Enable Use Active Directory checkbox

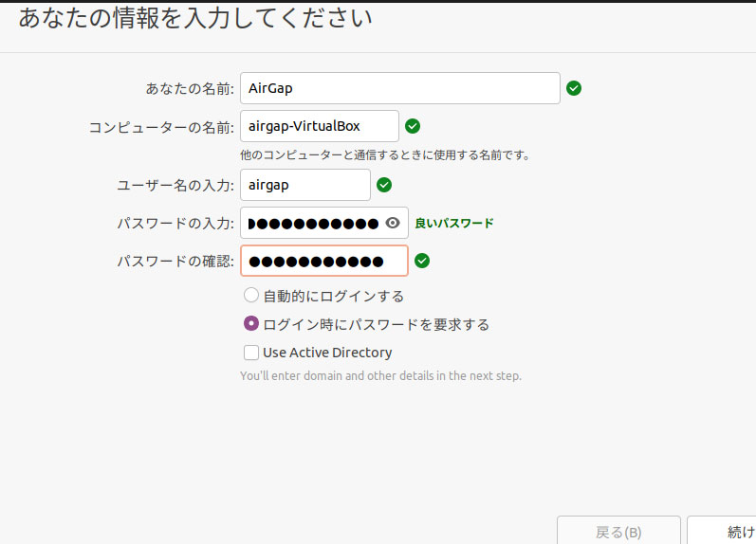pyautogui.click(x=251, y=353)
